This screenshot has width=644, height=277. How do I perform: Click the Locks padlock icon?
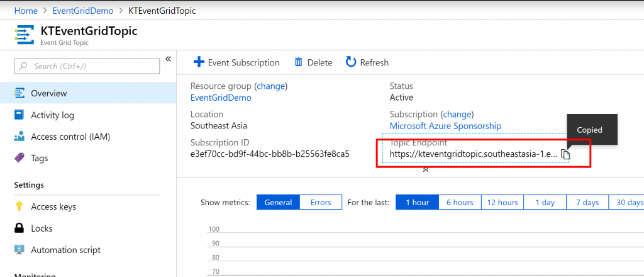coord(19,228)
